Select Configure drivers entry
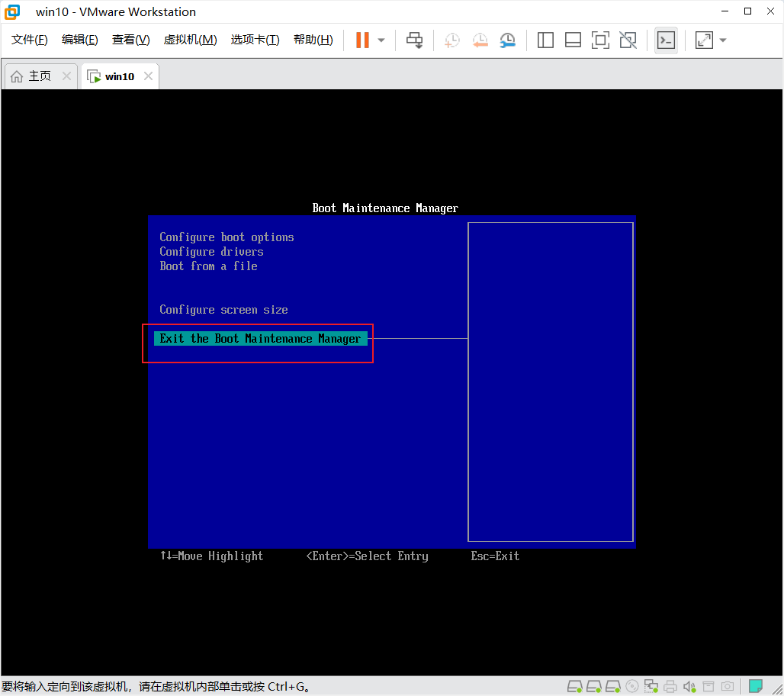Viewport: 784px width, 696px height. pyautogui.click(x=211, y=252)
